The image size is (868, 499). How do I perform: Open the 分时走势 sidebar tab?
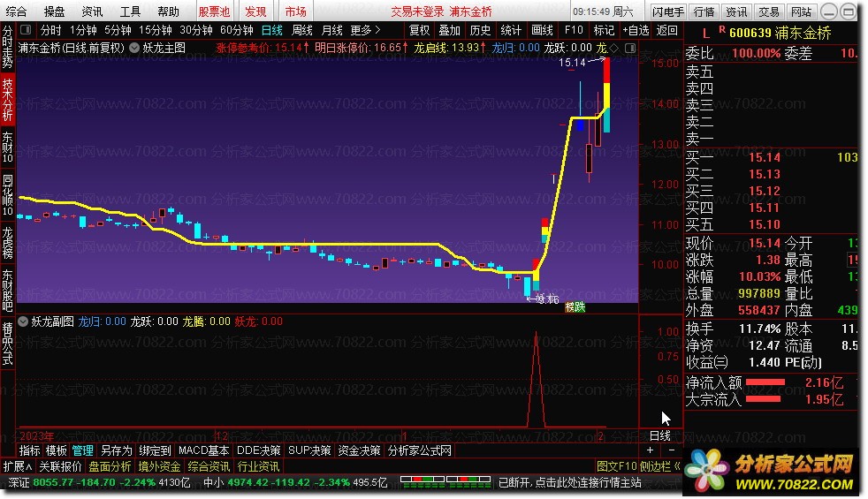point(7,47)
